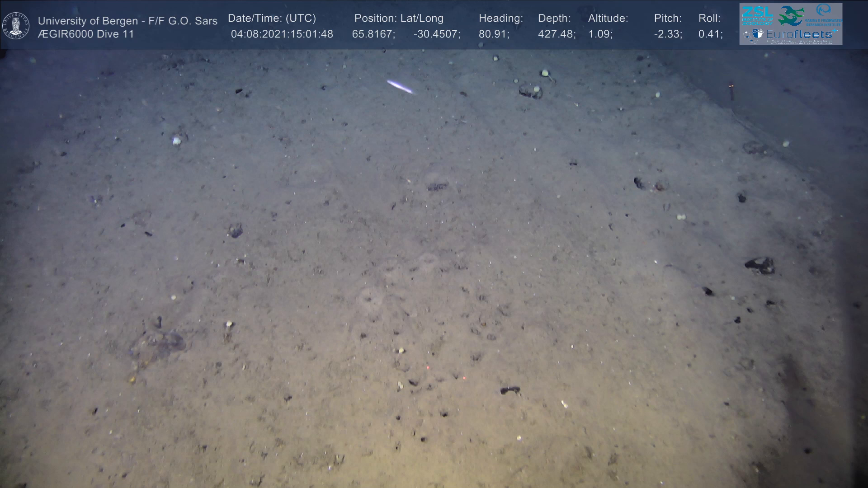This screenshot has height=488, width=868.
Task: Click the Eurofleets+ ship logo
Action: (x=754, y=35)
